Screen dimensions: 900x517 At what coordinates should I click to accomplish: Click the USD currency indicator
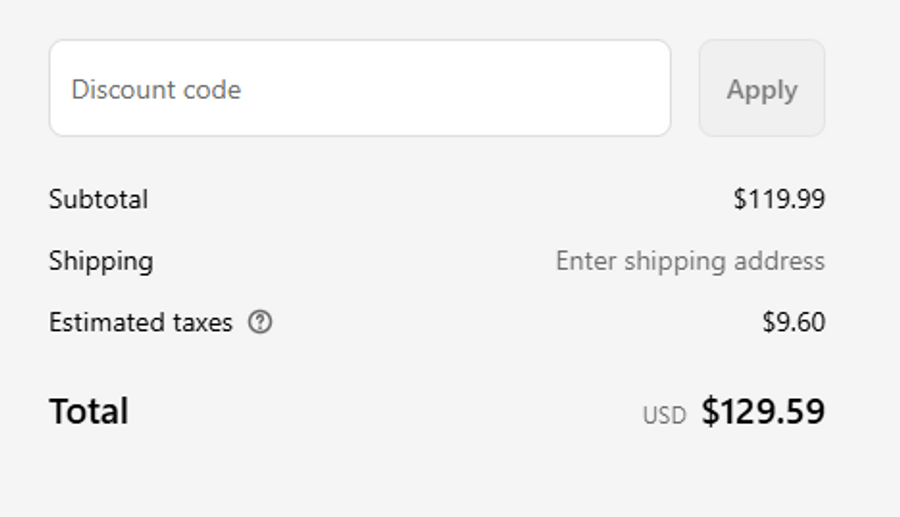click(664, 415)
